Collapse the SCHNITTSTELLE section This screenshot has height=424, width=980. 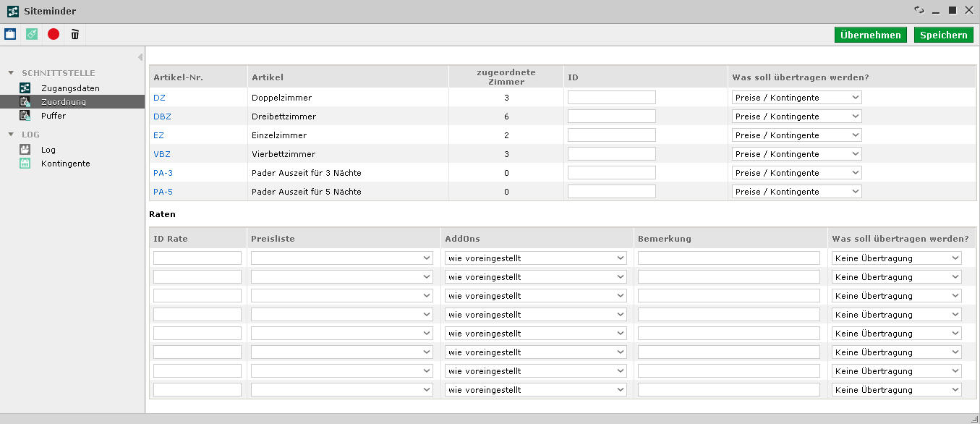tap(11, 73)
